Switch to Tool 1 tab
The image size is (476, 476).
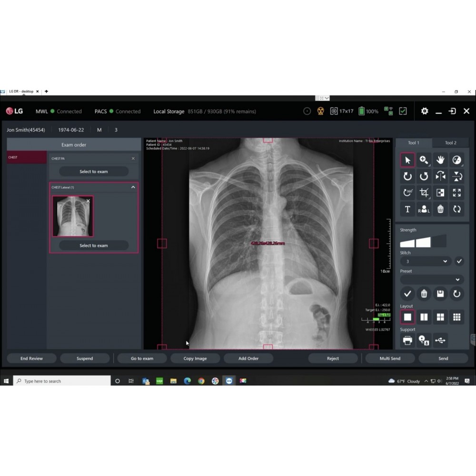coord(414,143)
